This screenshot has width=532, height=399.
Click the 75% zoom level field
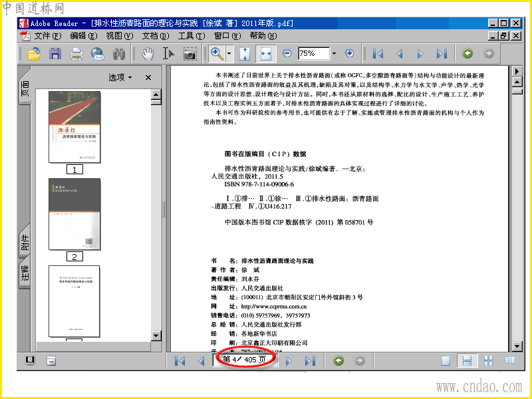[314, 53]
